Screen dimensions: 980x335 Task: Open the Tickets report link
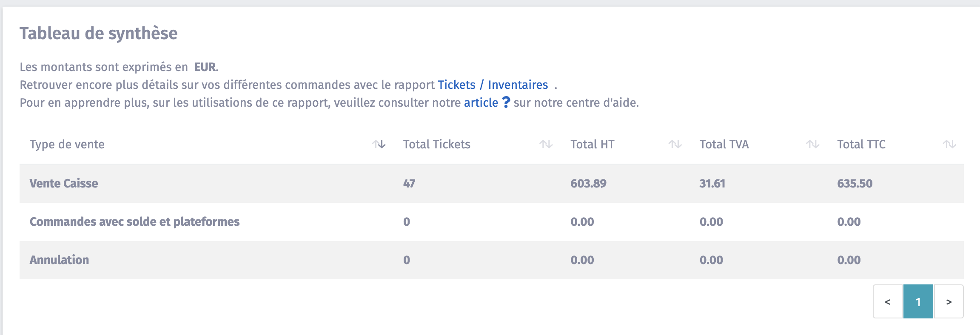pyautogui.click(x=456, y=85)
